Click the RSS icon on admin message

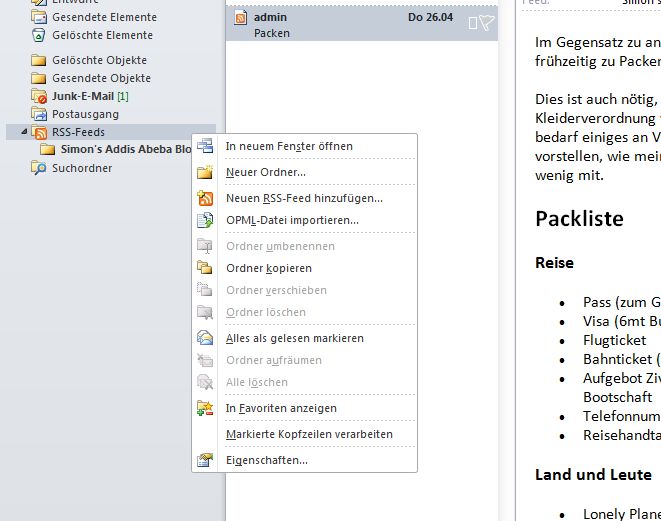tap(240, 18)
